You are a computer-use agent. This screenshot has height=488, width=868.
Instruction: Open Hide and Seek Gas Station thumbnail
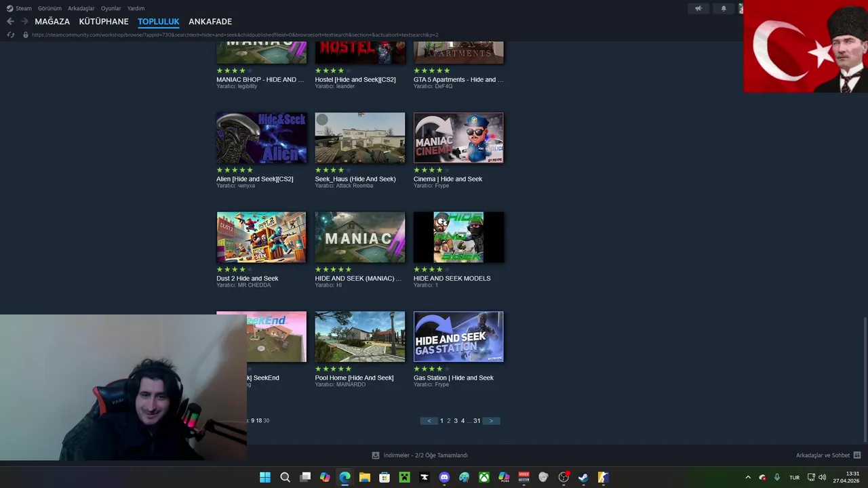[x=458, y=337]
